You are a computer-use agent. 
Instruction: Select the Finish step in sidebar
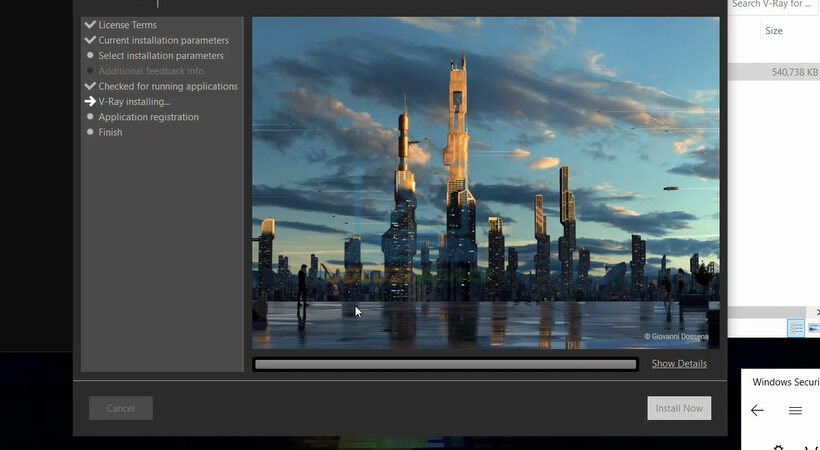(x=110, y=132)
